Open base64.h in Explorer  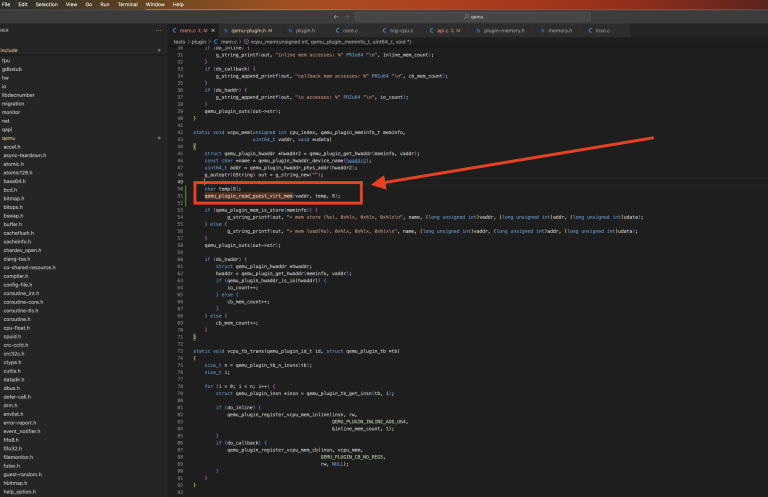15,181
